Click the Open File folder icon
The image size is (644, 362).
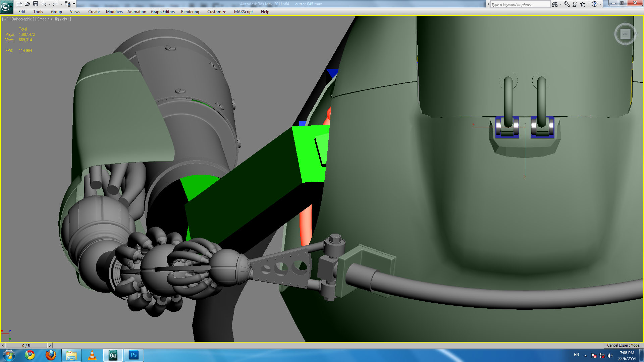click(x=28, y=4)
